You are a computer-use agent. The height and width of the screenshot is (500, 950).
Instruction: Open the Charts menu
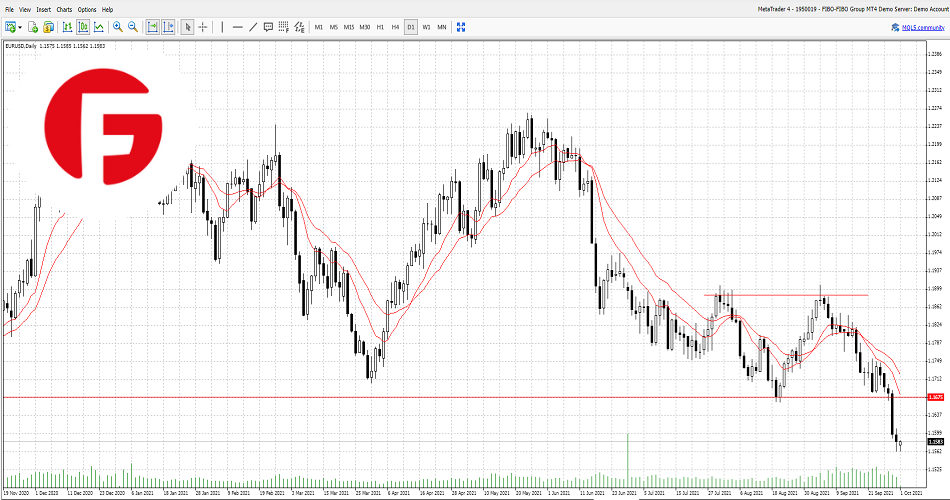pyautogui.click(x=64, y=9)
